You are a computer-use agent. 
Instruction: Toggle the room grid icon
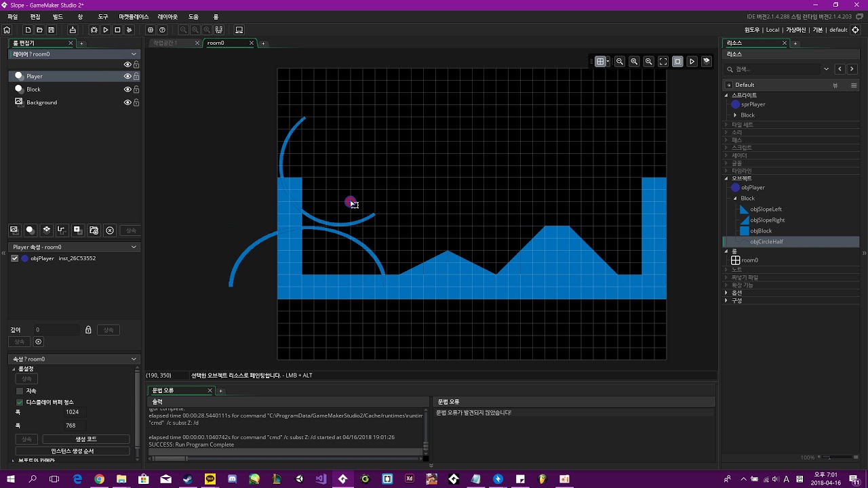pos(600,61)
